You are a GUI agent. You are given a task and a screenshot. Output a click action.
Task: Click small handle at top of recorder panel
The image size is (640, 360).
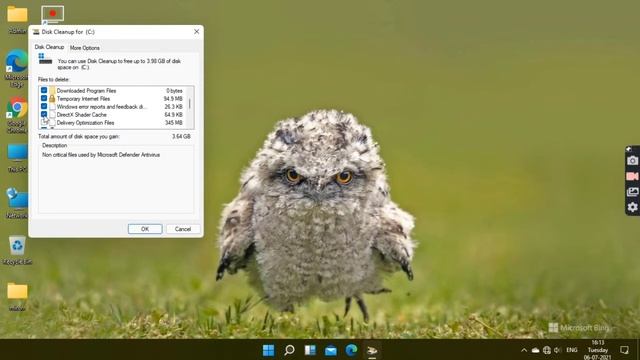(x=629, y=149)
